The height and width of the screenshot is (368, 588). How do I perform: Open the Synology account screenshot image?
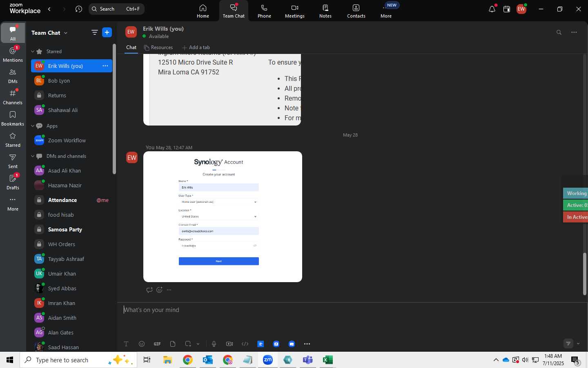(x=223, y=217)
